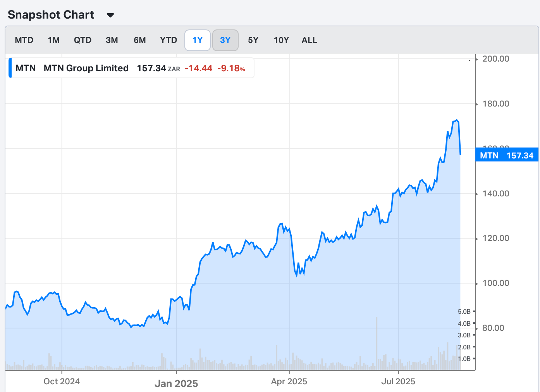Click the -9.18% percent change

(x=231, y=68)
